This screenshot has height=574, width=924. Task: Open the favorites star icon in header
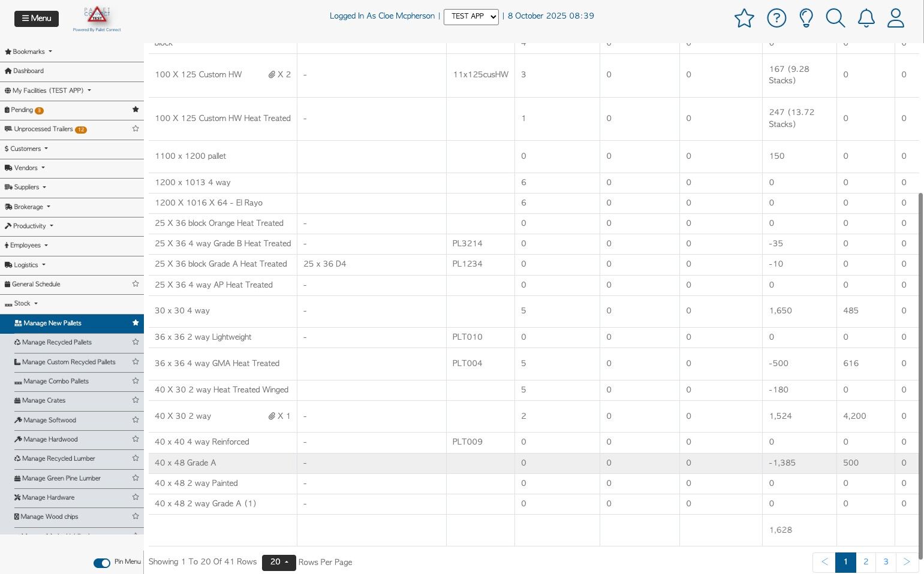click(744, 18)
